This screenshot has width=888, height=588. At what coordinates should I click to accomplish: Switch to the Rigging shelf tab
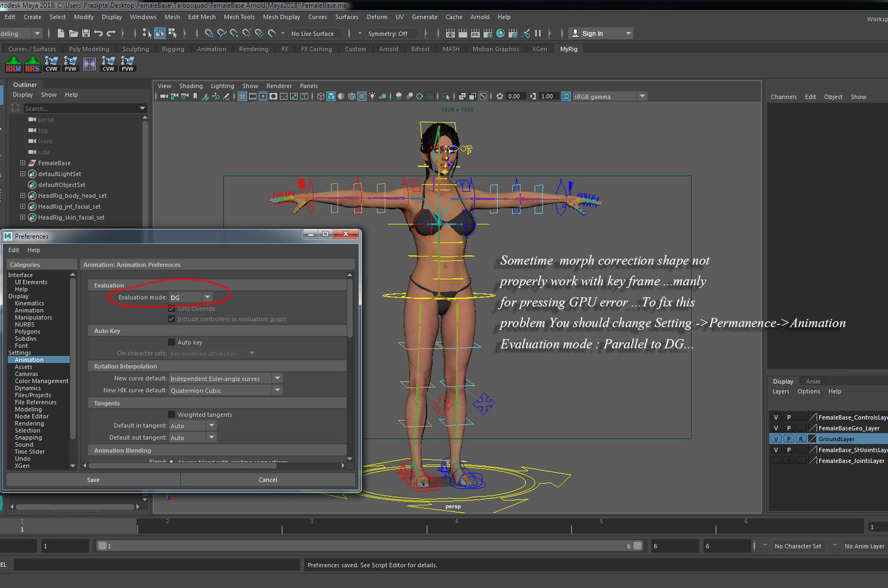173,49
